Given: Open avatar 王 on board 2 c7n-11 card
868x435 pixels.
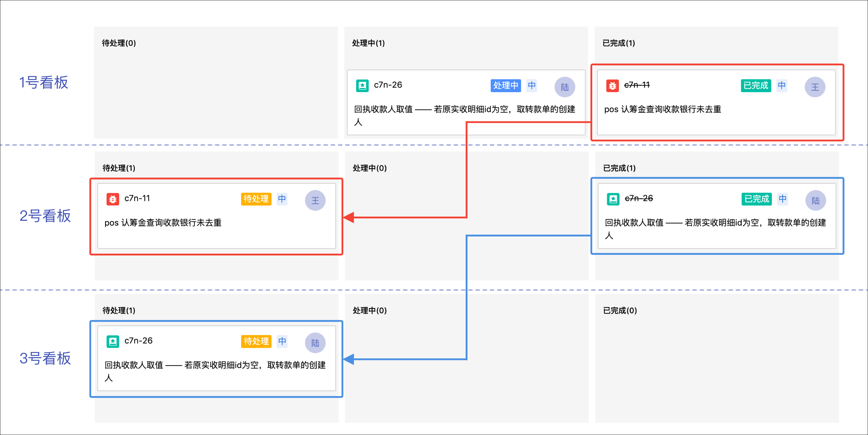Looking at the screenshot, I should [315, 201].
